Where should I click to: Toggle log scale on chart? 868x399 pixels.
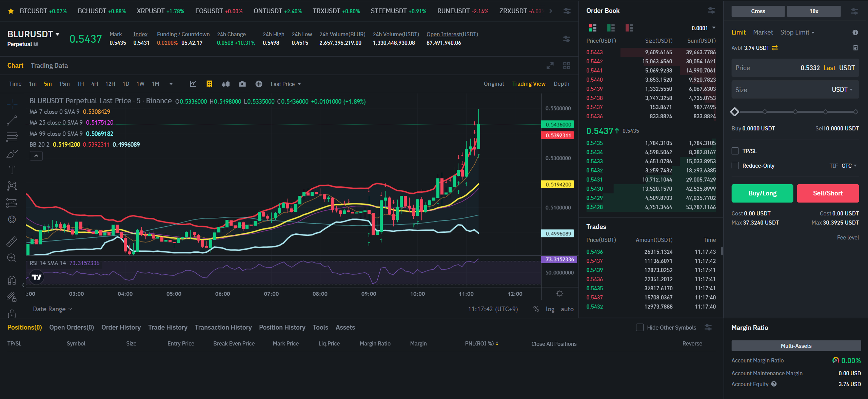pos(550,309)
